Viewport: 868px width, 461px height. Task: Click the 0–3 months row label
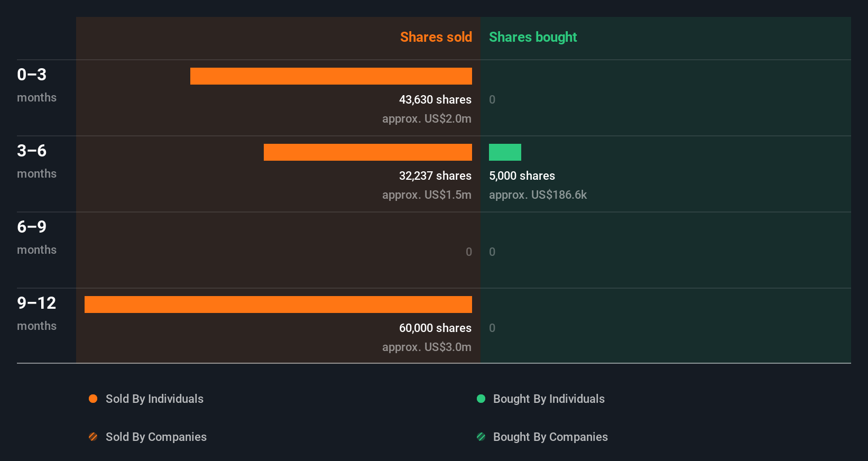(x=36, y=85)
